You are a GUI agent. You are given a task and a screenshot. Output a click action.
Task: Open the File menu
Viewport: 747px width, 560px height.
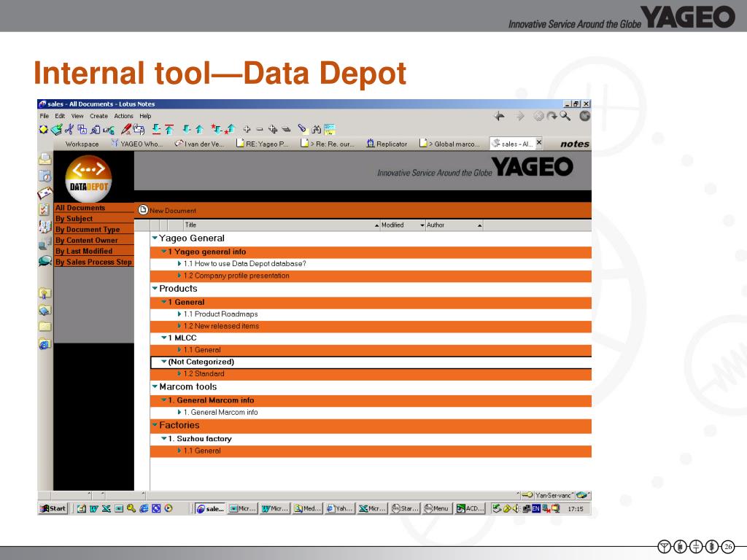pyautogui.click(x=44, y=116)
